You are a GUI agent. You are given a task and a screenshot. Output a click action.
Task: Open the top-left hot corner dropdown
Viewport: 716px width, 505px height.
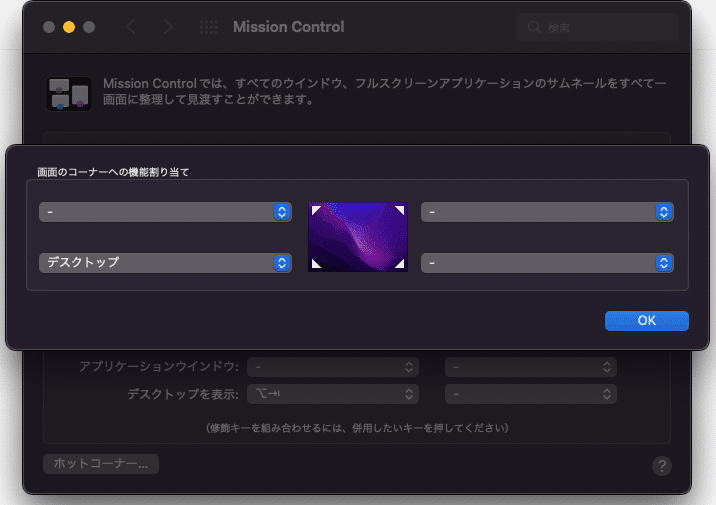165,212
